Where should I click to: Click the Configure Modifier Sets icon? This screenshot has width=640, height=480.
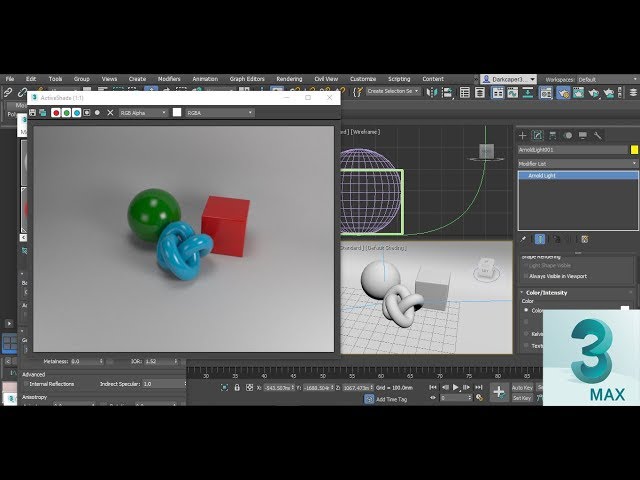584,239
